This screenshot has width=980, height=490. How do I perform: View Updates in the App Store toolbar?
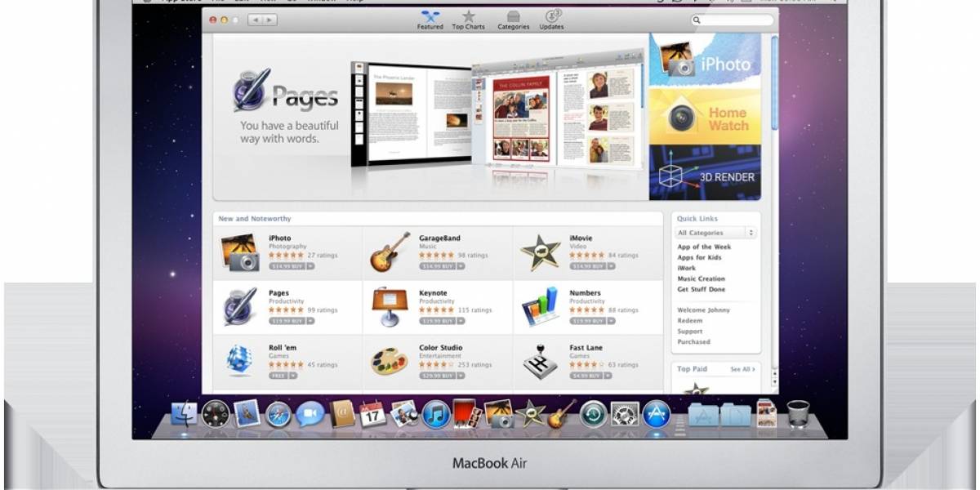click(552, 20)
